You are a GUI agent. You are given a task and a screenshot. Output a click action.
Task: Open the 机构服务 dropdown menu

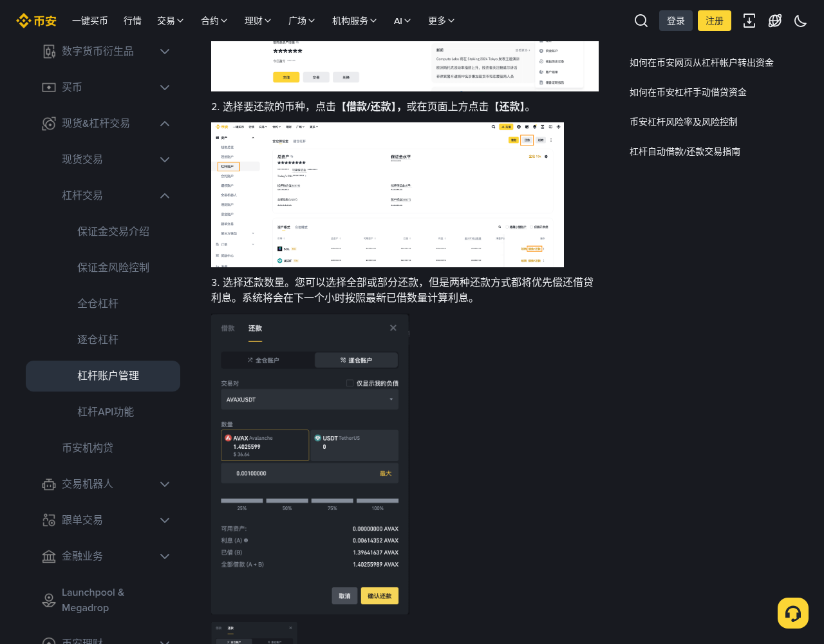pyautogui.click(x=355, y=21)
